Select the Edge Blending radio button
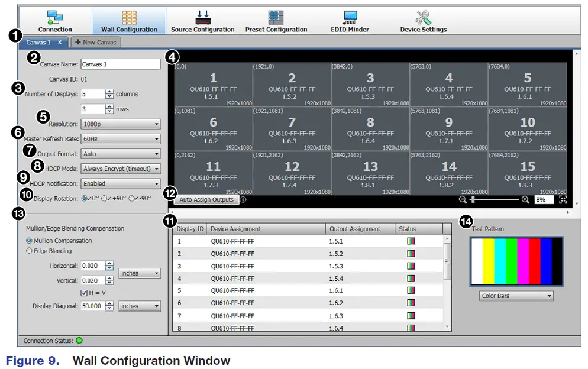The width and height of the screenshot is (588, 369). pyautogui.click(x=28, y=250)
